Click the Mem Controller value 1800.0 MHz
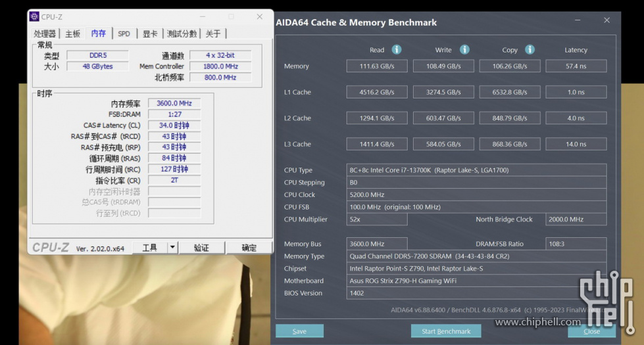The image size is (644, 345). (220, 66)
